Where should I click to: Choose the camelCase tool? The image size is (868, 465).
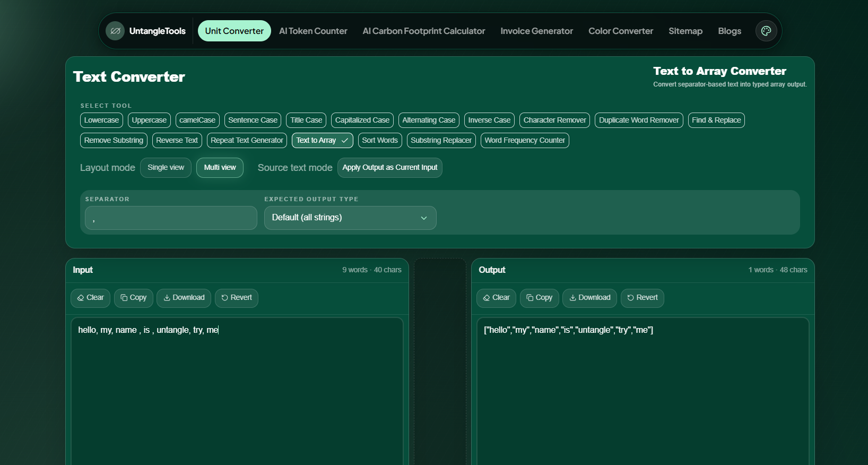click(x=197, y=120)
